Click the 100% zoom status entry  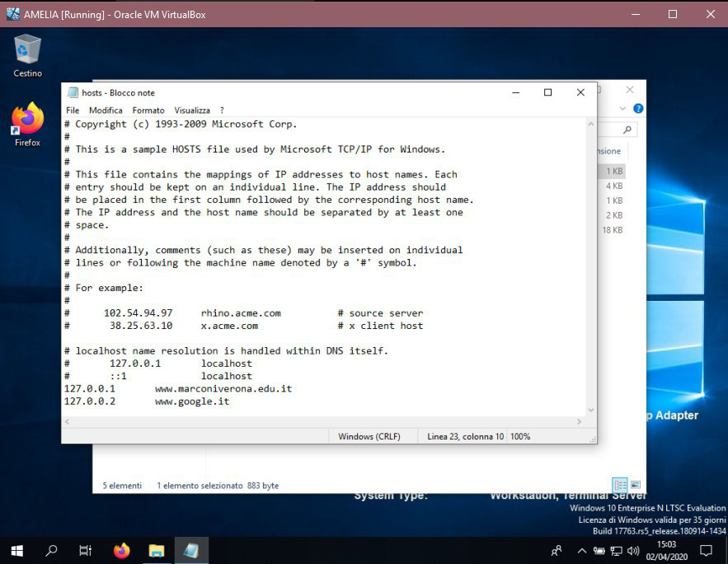click(x=520, y=436)
